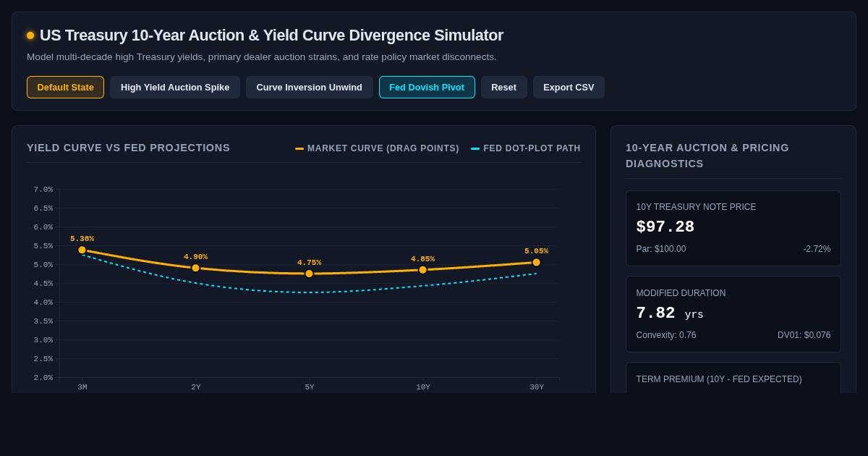The width and height of the screenshot is (868, 456).
Task: Click the DV01: $0.076 text
Action: click(x=804, y=335)
